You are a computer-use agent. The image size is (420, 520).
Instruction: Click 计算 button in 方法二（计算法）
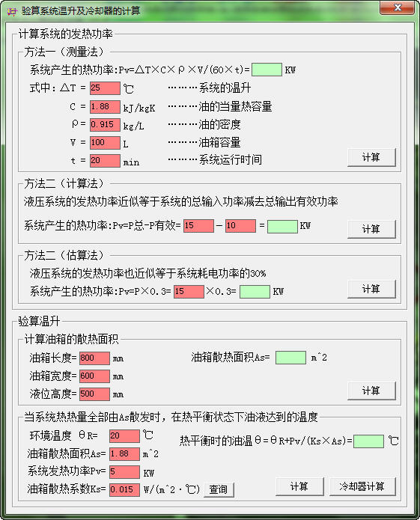click(x=371, y=229)
